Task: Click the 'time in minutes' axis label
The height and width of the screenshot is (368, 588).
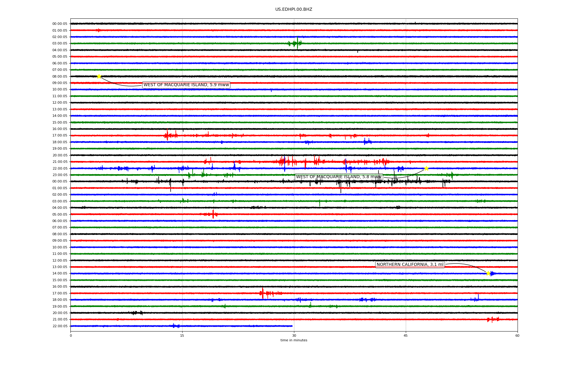Action: (x=294, y=340)
